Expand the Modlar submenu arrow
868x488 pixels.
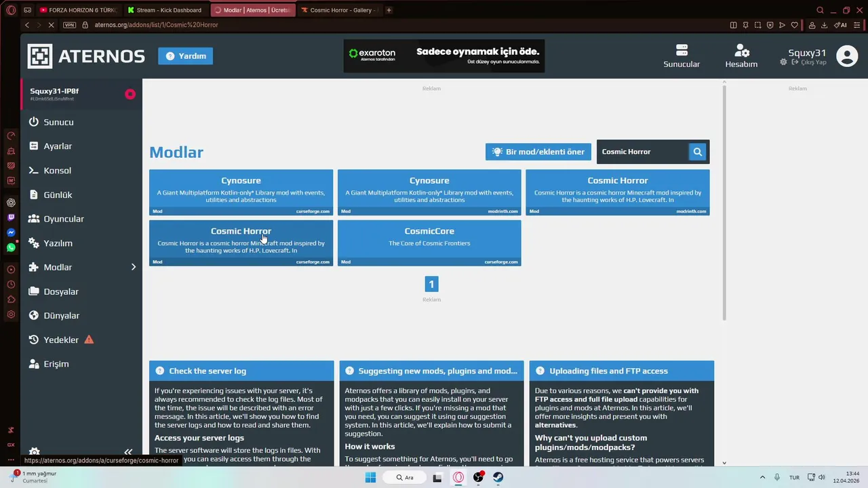pyautogui.click(x=134, y=267)
